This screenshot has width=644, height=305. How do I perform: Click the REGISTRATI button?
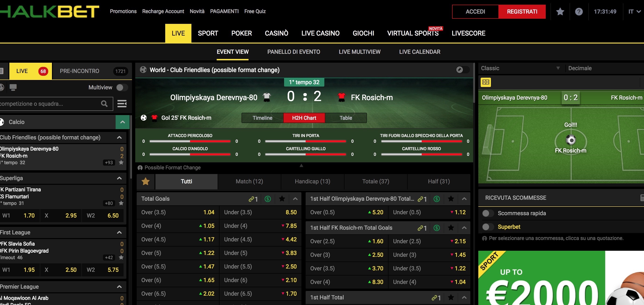click(522, 11)
